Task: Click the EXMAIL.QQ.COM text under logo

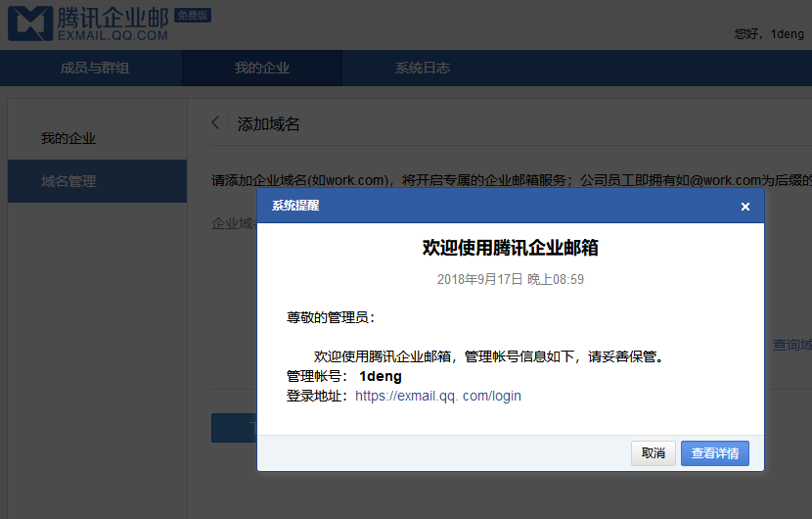Action: pyautogui.click(x=113, y=36)
